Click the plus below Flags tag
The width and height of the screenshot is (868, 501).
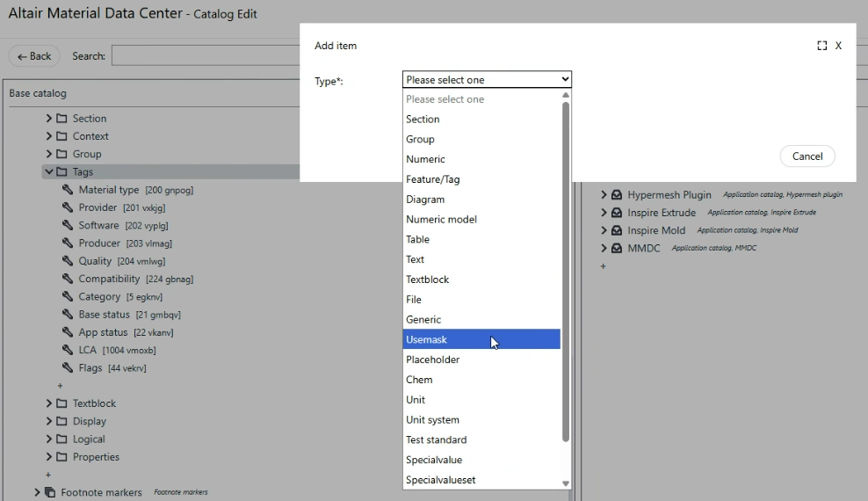60,386
